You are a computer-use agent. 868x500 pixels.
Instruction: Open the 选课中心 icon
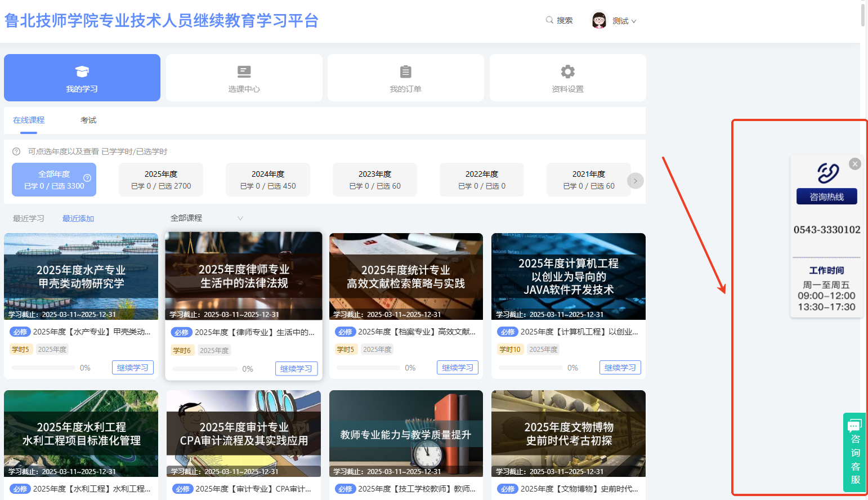tap(244, 72)
